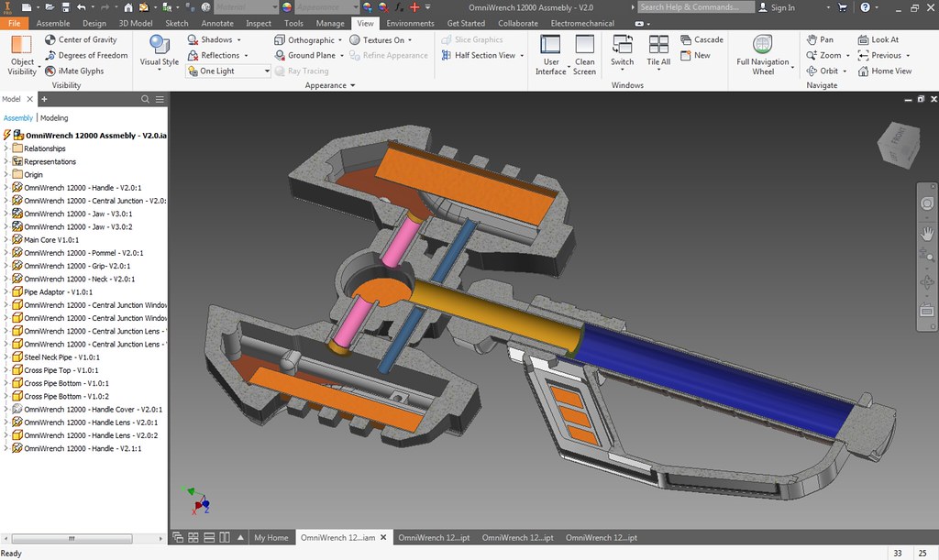Image resolution: width=939 pixels, height=560 pixels.
Task: Search the model browser
Action: tap(145, 99)
